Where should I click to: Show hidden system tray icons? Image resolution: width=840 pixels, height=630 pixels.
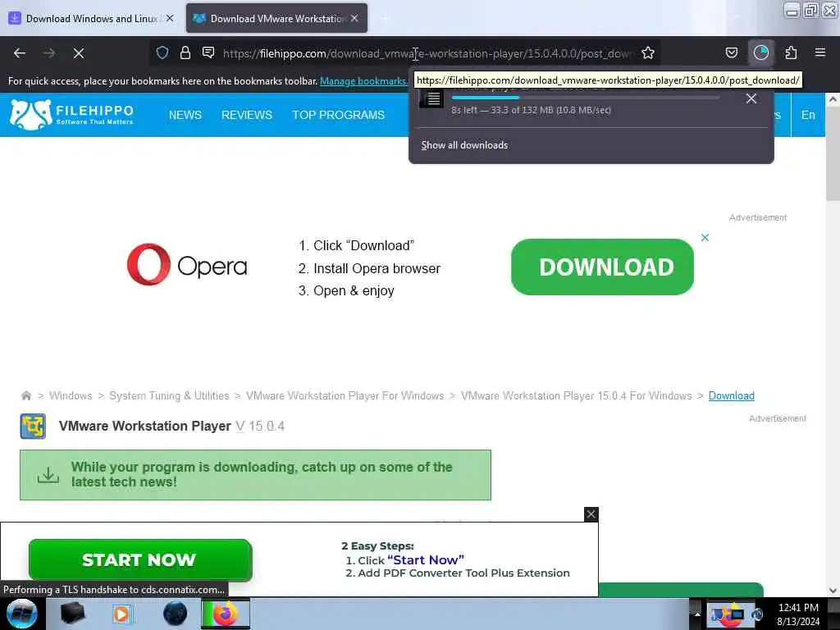coord(697,614)
